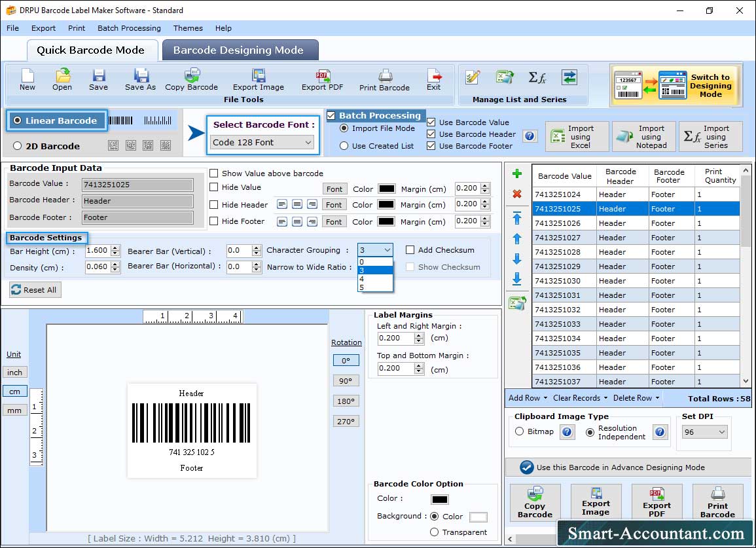Click help icon beside Bitmap option
Screen dimensions: 756x548
(567, 431)
